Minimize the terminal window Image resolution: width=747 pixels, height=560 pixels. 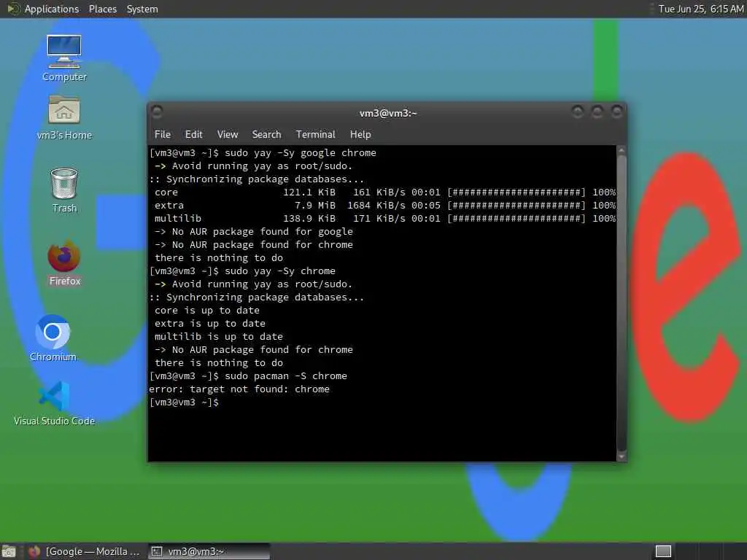(x=578, y=112)
